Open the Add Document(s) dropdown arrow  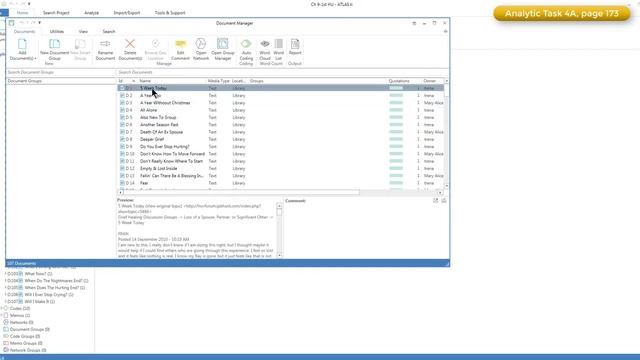click(x=35, y=59)
